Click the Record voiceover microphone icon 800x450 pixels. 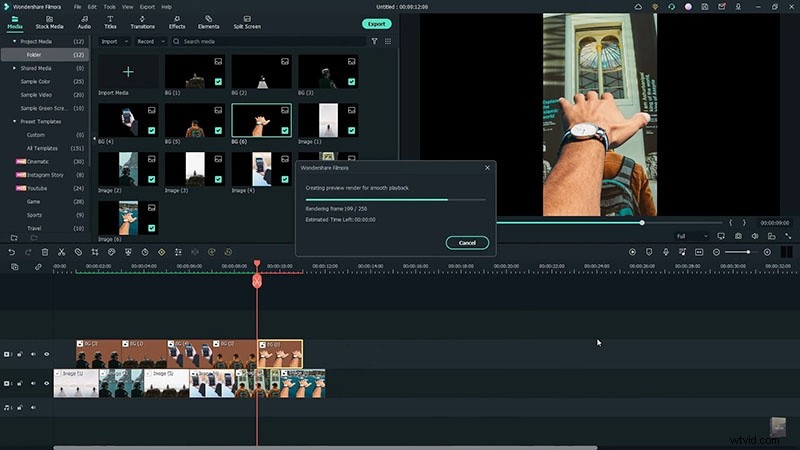point(666,252)
